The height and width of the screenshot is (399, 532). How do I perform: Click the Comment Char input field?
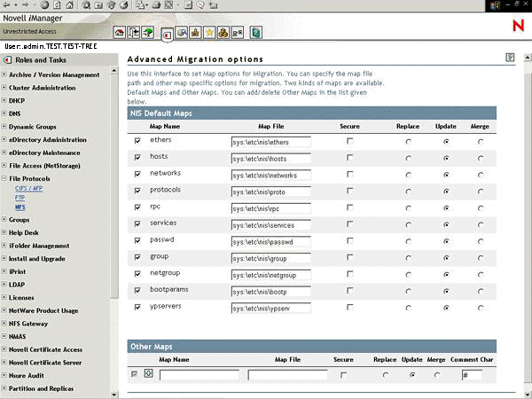click(472, 375)
